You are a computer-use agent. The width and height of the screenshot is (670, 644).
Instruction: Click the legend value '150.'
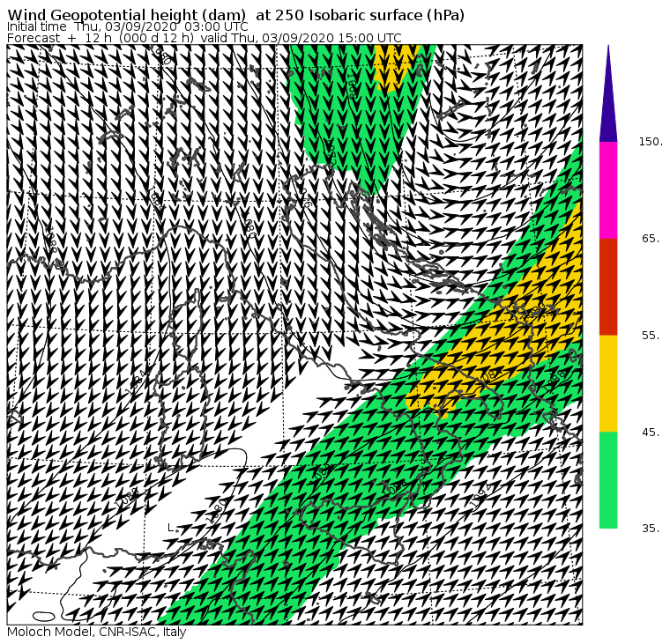coord(651,142)
